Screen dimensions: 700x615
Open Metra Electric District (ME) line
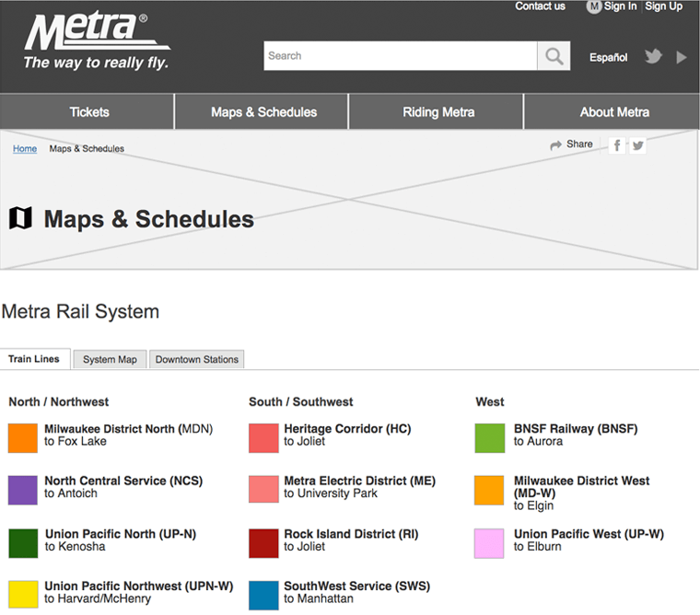360,481
